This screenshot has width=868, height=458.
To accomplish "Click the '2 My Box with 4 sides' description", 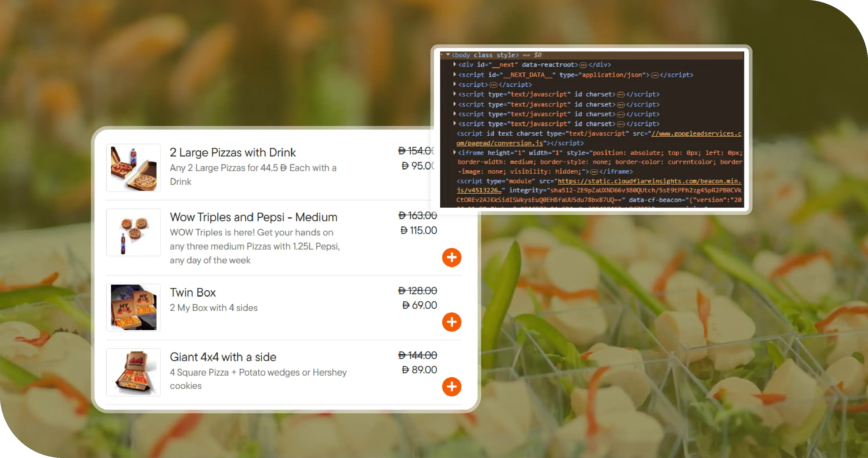I will click(x=214, y=308).
